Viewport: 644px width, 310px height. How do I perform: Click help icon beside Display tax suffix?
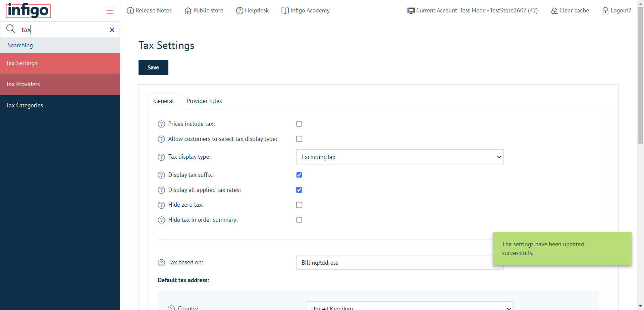tap(161, 175)
